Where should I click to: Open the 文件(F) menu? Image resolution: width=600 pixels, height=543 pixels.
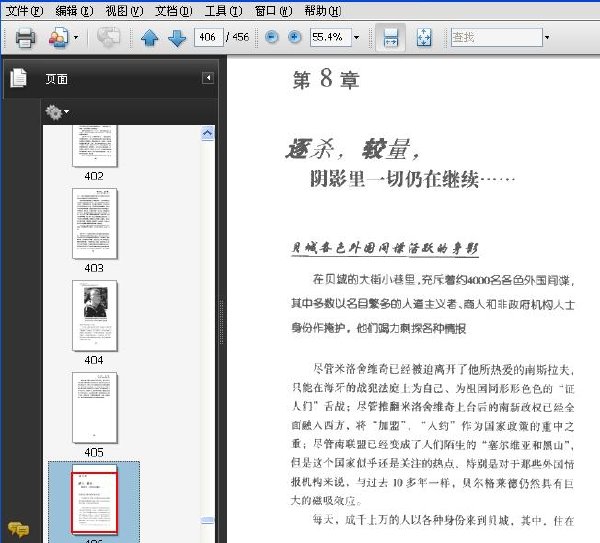pos(24,11)
